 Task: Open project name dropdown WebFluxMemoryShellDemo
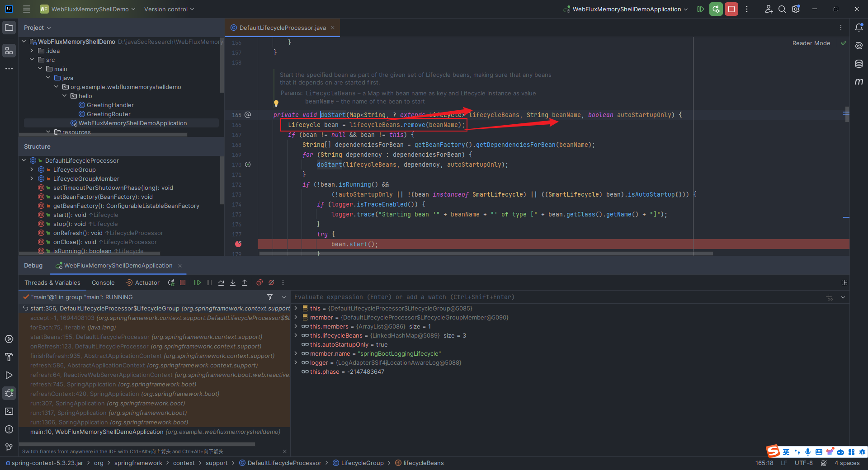pyautogui.click(x=88, y=9)
